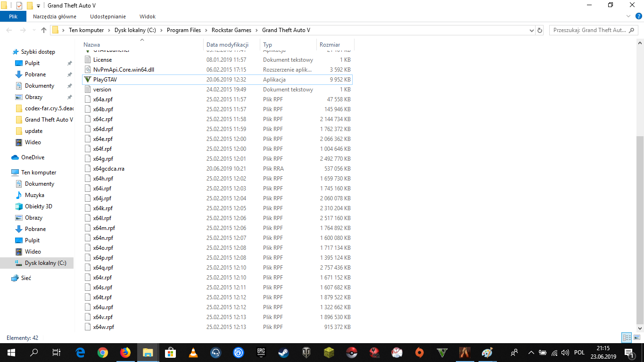Launch Google Chrome from the taskbar
Screen dimensions: 644x362
click(x=102, y=352)
